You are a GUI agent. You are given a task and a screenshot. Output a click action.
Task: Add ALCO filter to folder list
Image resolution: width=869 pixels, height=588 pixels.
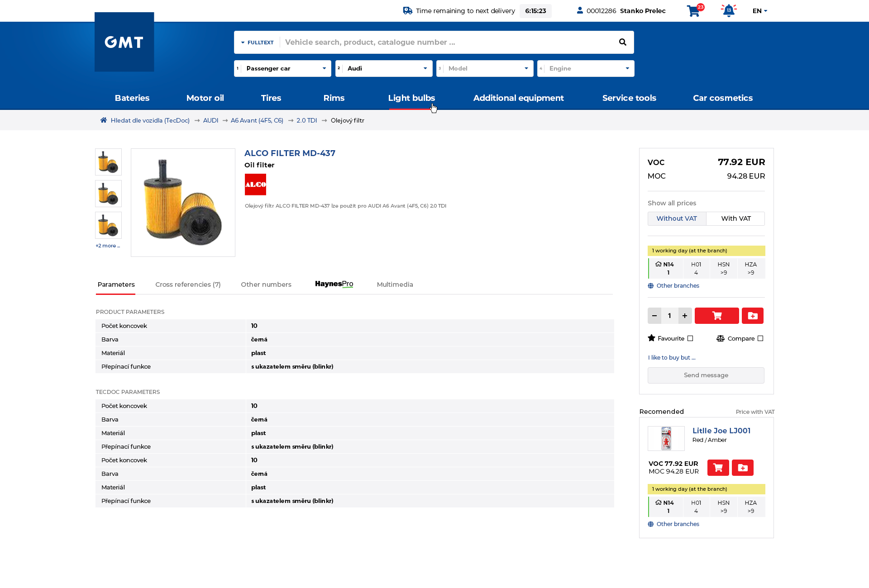(x=753, y=316)
